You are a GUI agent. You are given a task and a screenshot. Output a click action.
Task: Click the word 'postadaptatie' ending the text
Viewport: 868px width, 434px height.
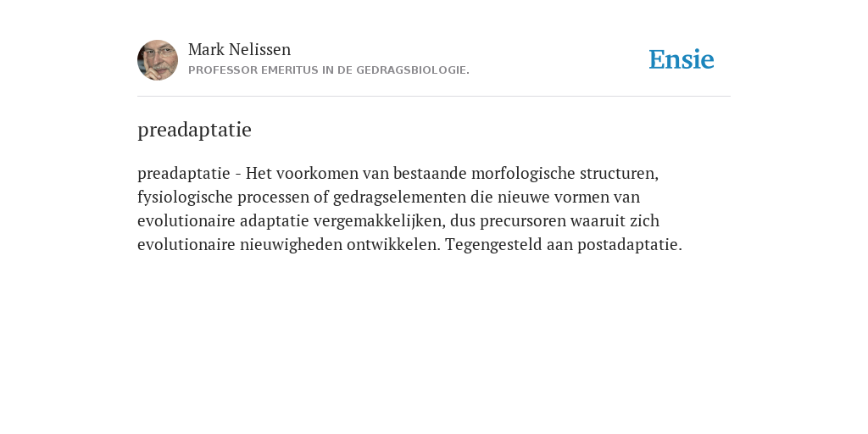(628, 245)
